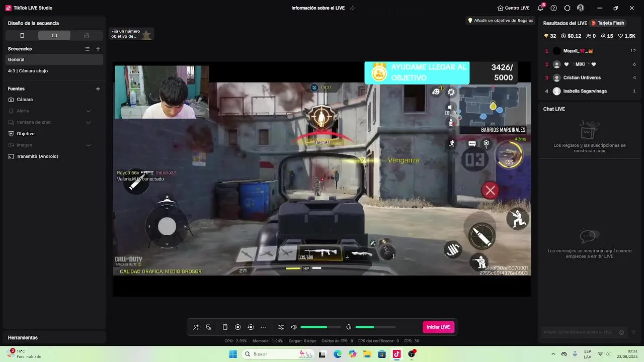Open the screen-with-music overlay tool

[x=209, y=327]
